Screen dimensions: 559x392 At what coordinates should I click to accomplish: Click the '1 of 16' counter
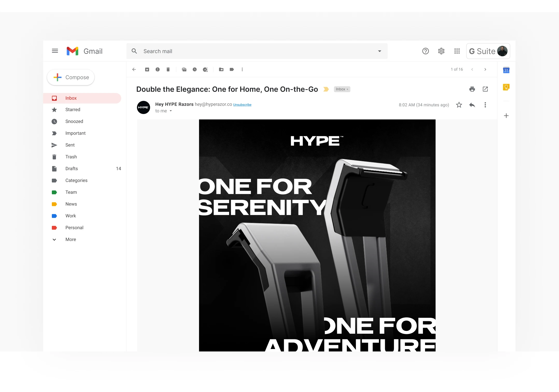click(457, 69)
